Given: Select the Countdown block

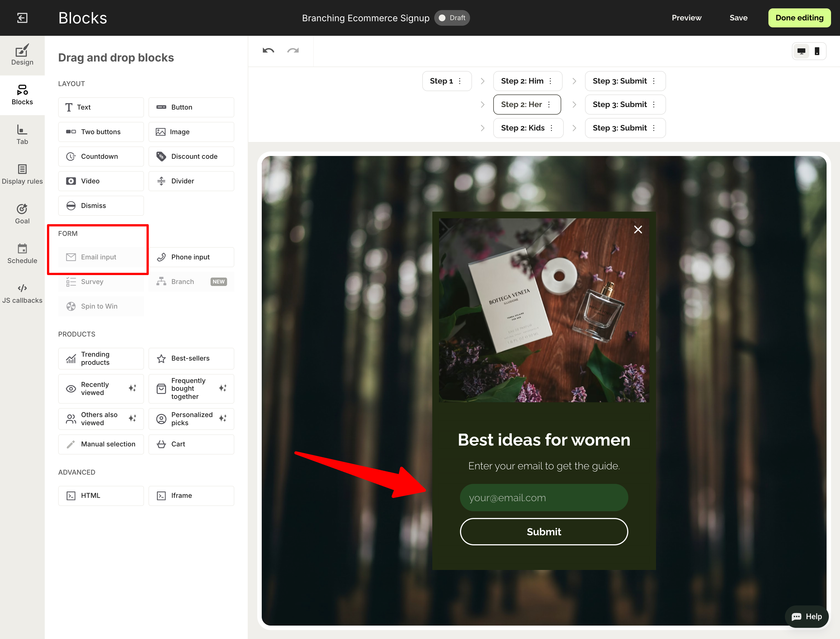Looking at the screenshot, I should click(101, 156).
